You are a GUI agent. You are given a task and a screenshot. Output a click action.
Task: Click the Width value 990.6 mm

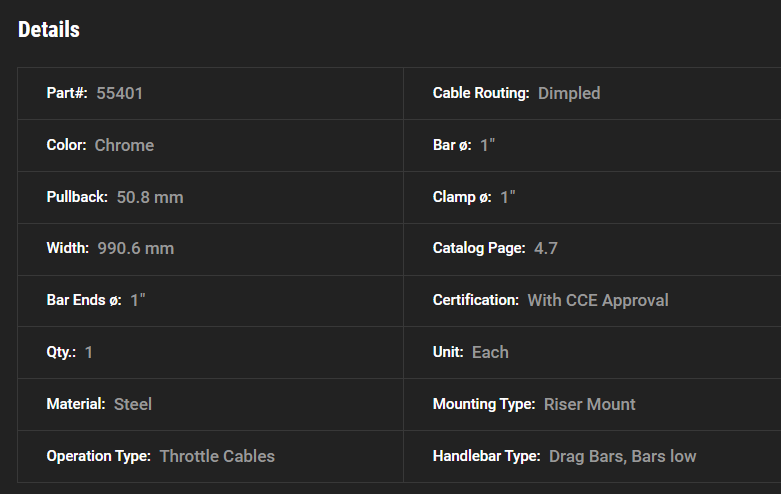tap(136, 248)
